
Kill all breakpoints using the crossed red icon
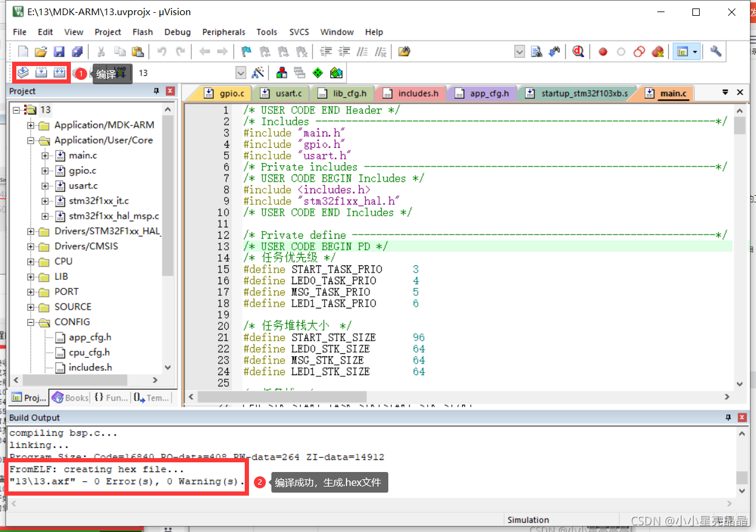(658, 52)
